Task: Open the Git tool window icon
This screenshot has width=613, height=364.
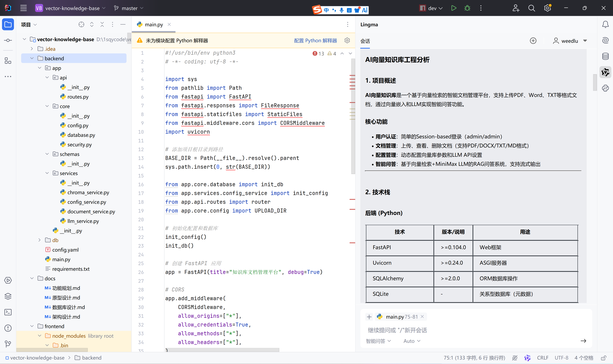Action: (8, 344)
